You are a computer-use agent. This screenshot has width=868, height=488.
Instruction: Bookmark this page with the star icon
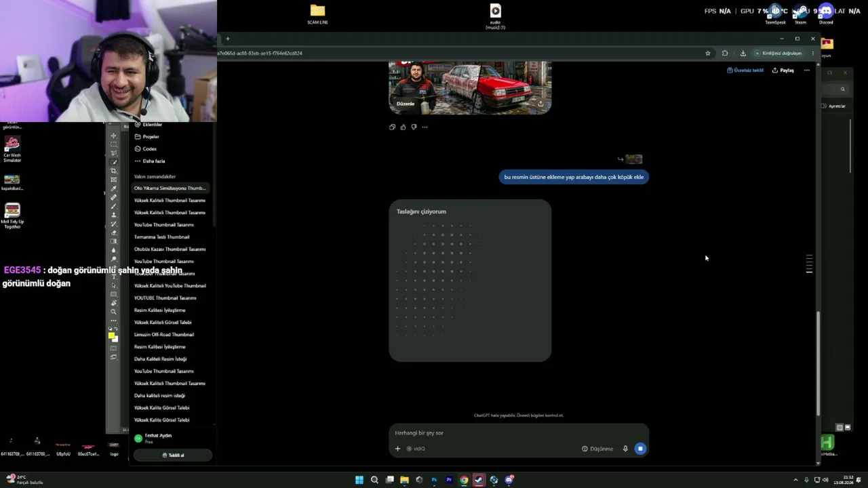point(708,53)
